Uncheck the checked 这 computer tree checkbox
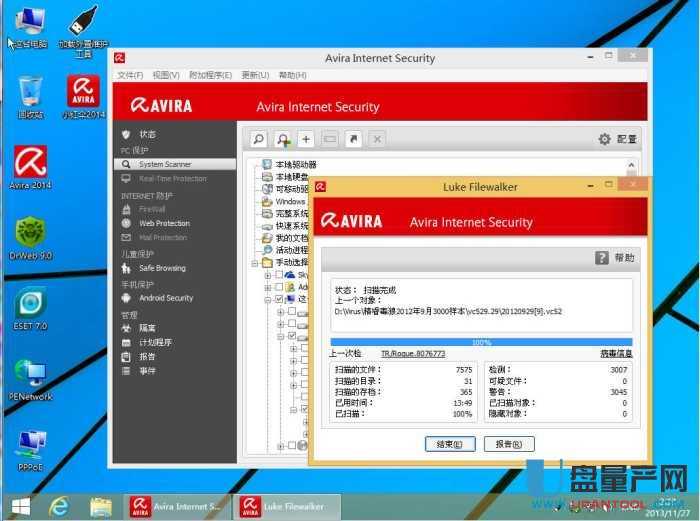Image resolution: width=700 pixels, height=521 pixels. (279, 299)
